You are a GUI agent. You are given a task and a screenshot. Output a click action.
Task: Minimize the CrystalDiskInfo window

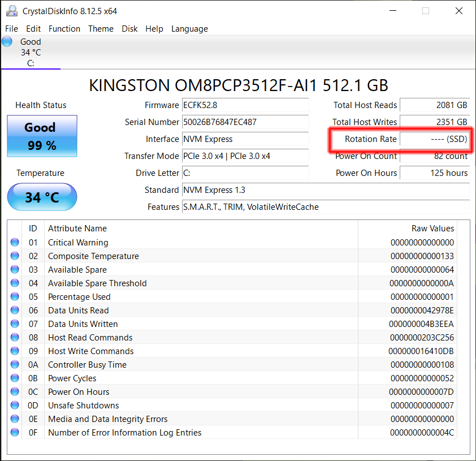coord(393,11)
